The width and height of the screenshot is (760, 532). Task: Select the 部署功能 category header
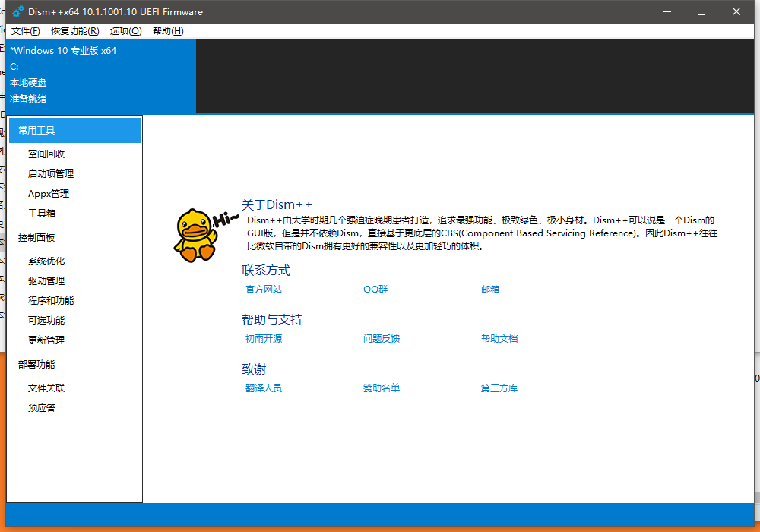click(x=36, y=365)
